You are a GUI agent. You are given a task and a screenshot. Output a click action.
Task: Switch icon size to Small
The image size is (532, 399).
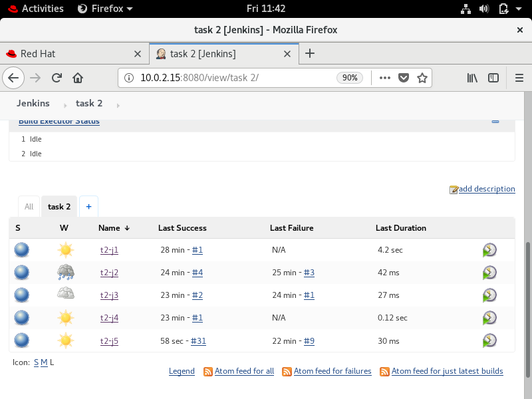pyautogui.click(x=36, y=362)
